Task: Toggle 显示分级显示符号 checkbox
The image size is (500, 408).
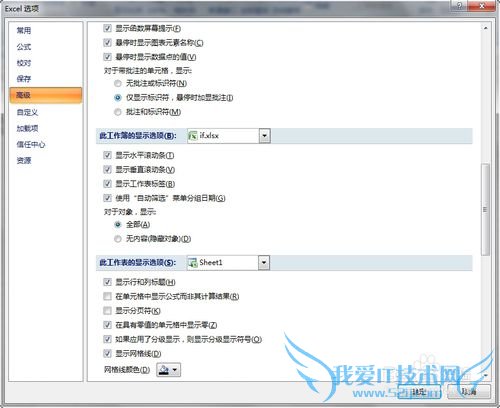Action: coord(107,339)
